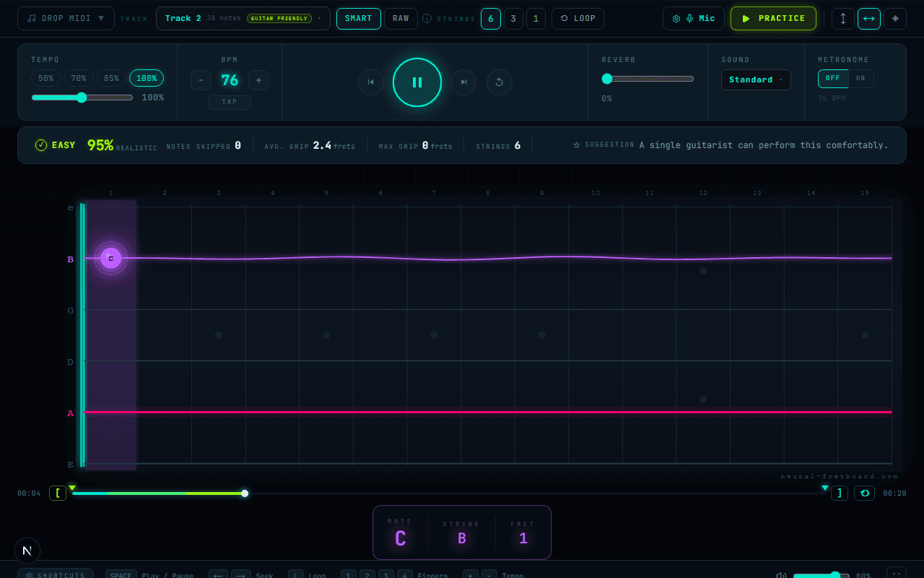Click the reverb slider handle
Viewport: 924px width, 578px height.
point(607,79)
